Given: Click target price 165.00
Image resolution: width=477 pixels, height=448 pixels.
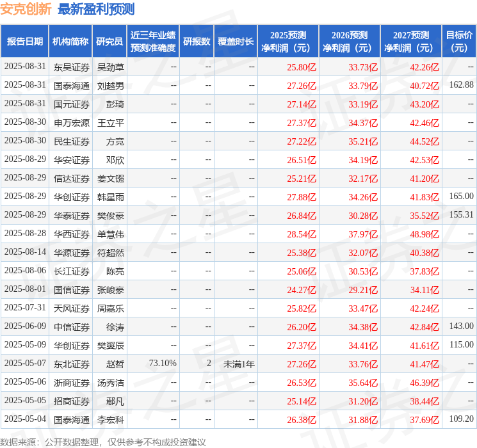Looking at the screenshot, I should 462,196.
